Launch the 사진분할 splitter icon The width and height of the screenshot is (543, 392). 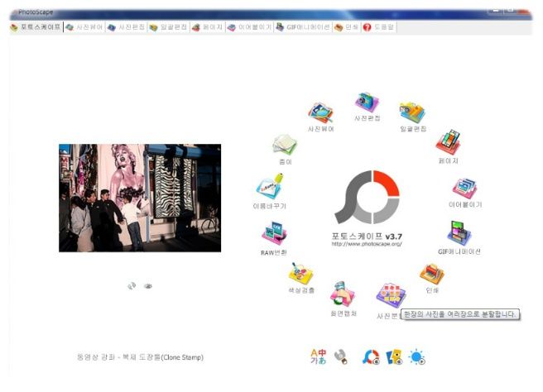tap(391, 296)
